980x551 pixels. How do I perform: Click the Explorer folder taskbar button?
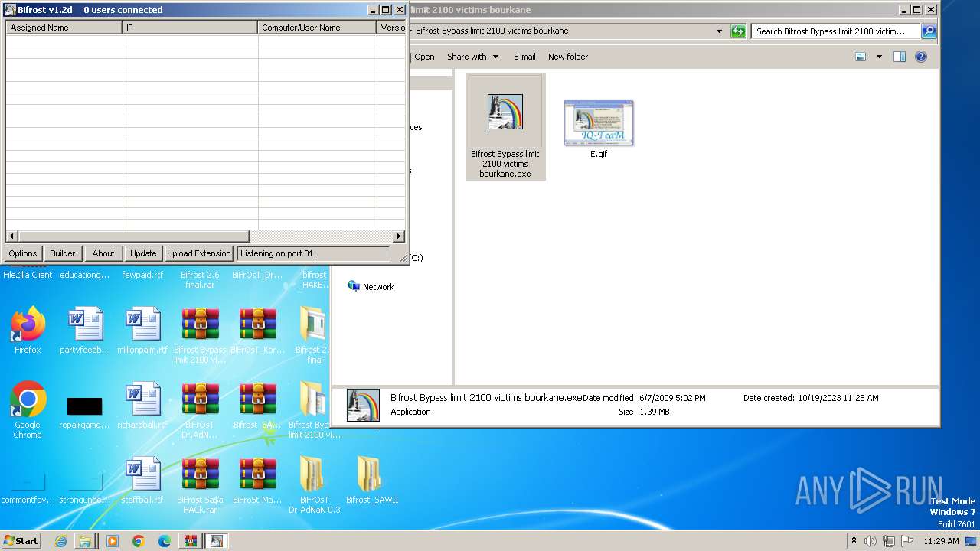tap(85, 541)
